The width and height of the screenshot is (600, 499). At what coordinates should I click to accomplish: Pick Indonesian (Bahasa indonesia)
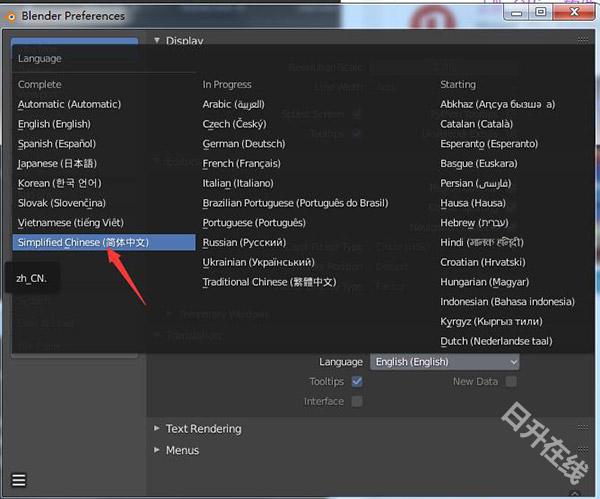(x=507, y=302)
